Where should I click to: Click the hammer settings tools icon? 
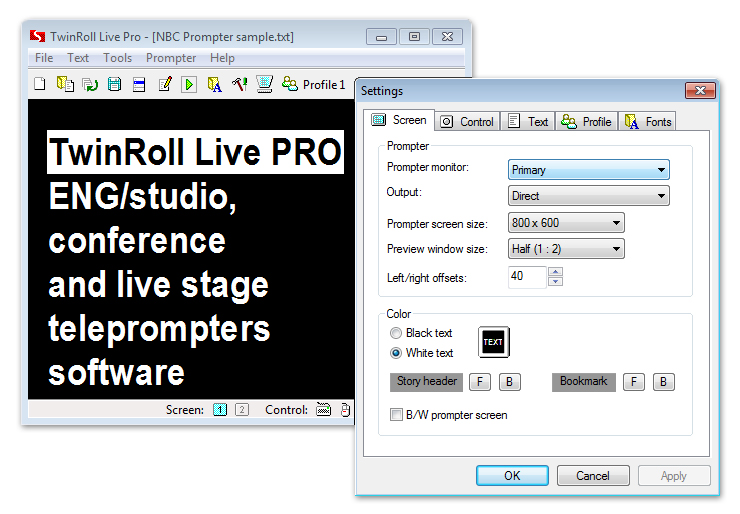240,85
